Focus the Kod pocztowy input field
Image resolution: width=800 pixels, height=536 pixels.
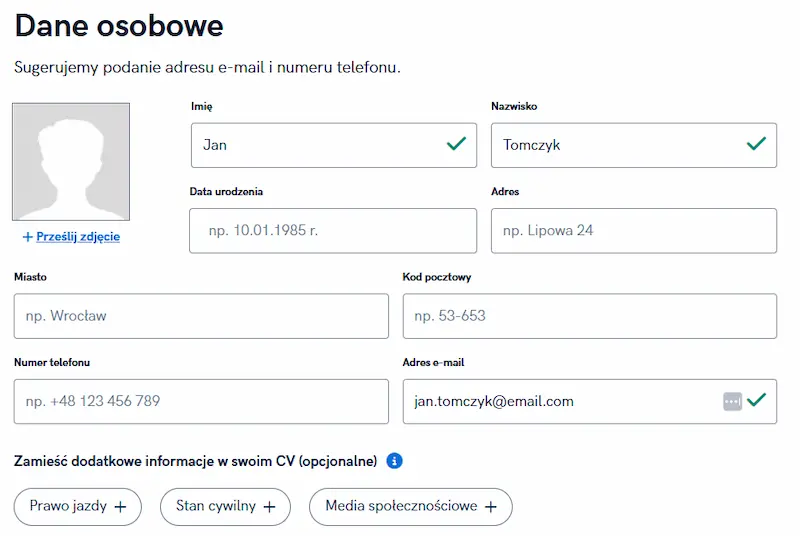589,316
